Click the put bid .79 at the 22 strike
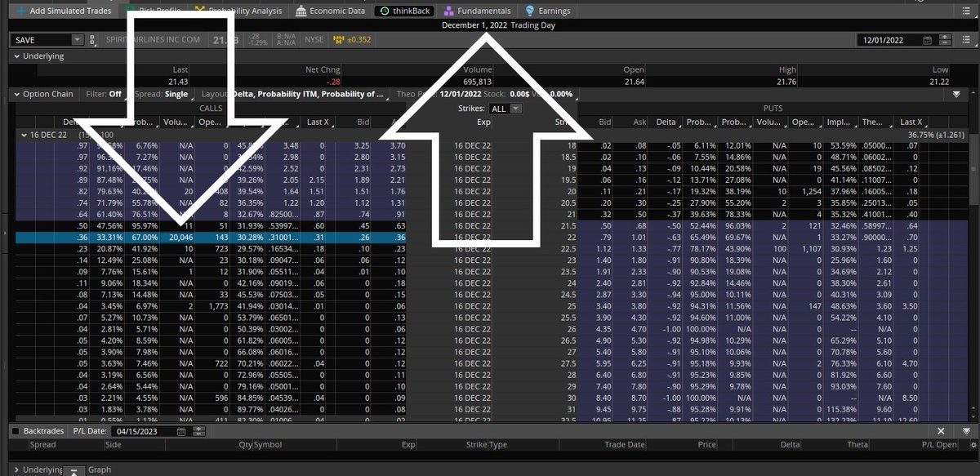This screenshot has height=476, width=980. coord(605,238)
